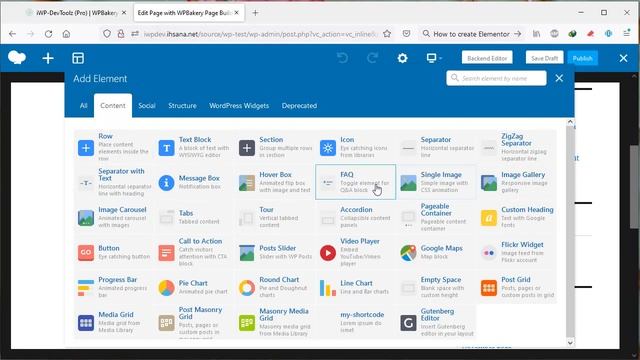Switch to the All tab
The width and height of the screenshot is (640, 360).
pyautogui.click(x=84, y=106)
